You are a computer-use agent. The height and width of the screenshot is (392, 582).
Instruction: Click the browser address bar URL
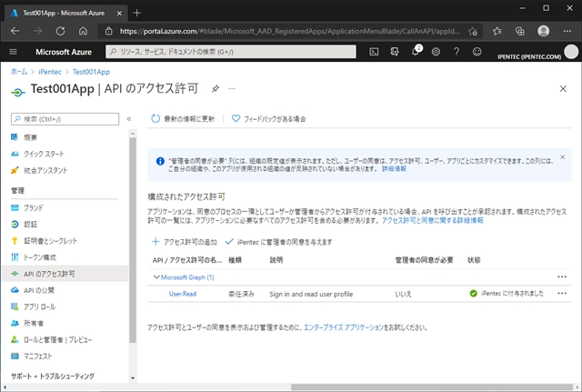(289, 31)
